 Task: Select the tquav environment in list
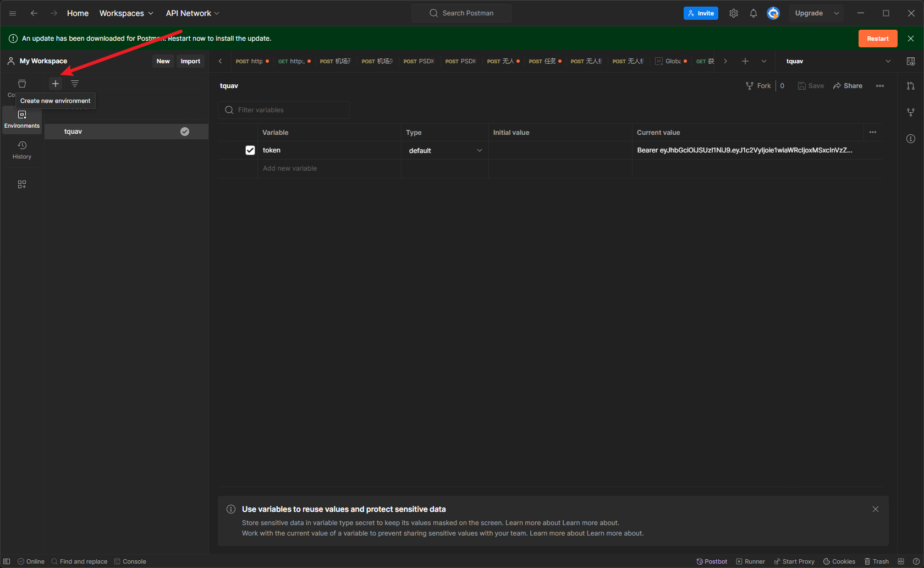(x=127, y=132)
